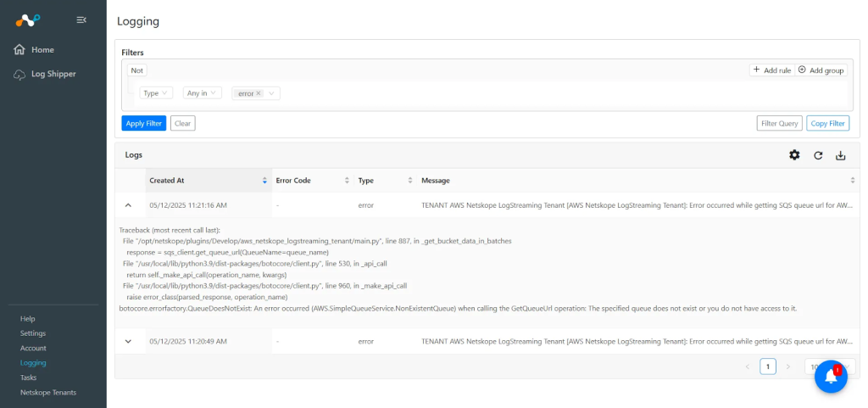Click the Logging page heading

point(138,21)
